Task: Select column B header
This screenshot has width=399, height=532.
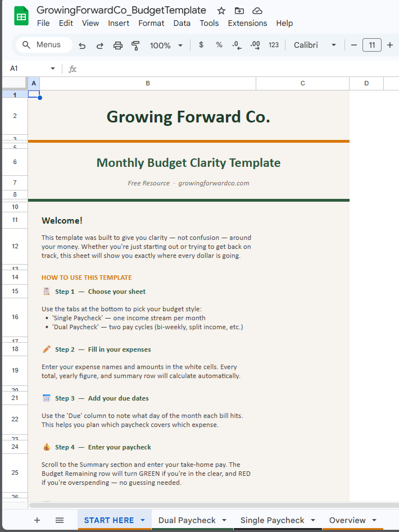Action: click(x=148, y=84)
